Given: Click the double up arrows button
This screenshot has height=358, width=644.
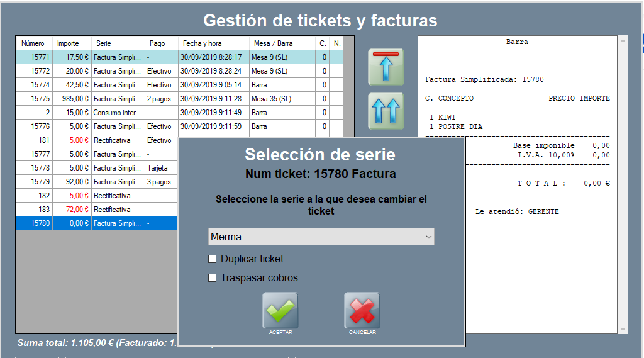Looking at the screenshot, I should pyautogui.click(x=386, y=111).
